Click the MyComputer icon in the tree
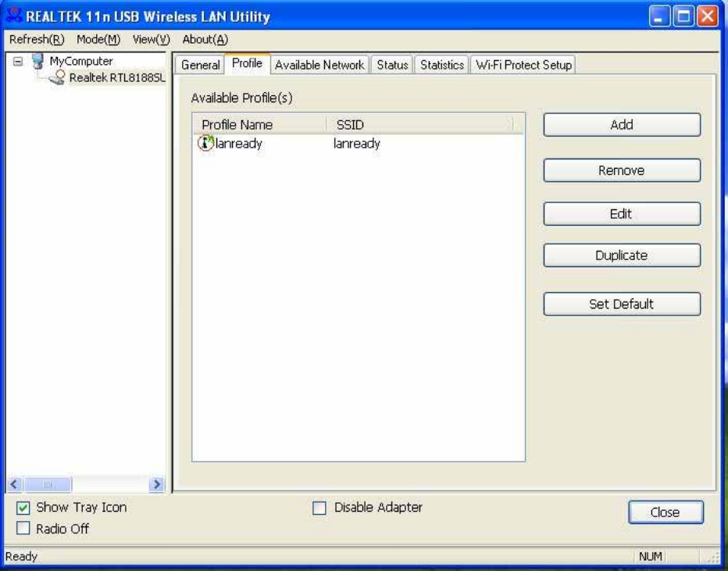Viewport: 728px width, 571px height. click(38, 61)
